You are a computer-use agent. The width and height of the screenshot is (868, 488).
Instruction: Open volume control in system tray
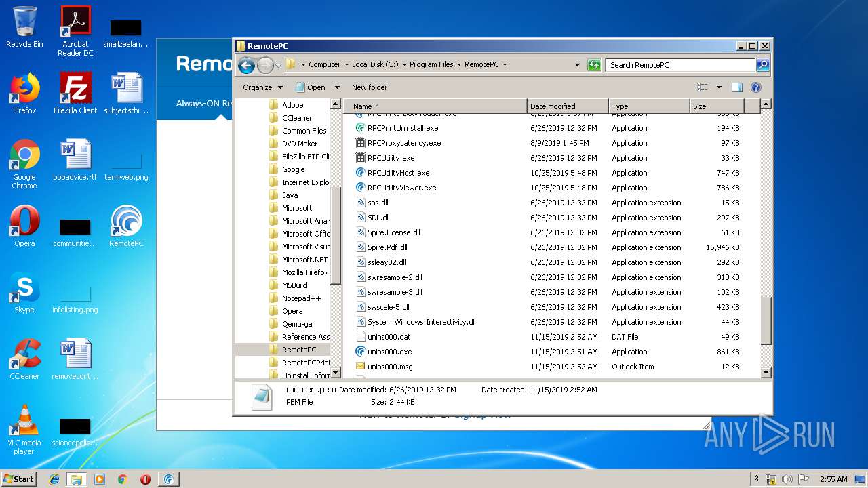click(787, 479)
